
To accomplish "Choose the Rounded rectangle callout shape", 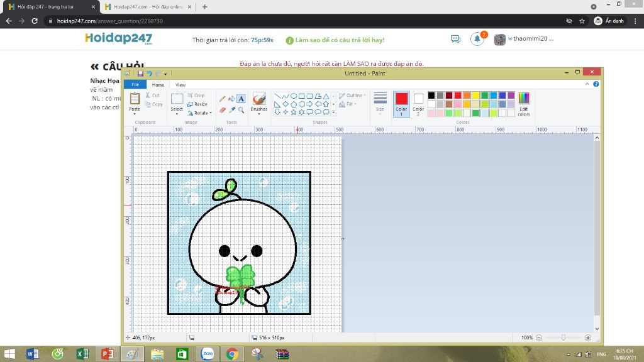I will point(309,112).
